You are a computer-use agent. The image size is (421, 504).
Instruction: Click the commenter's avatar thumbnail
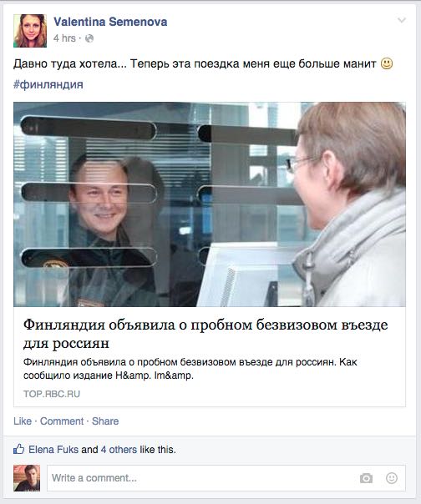pyautogui.click(x=27, y=478)
